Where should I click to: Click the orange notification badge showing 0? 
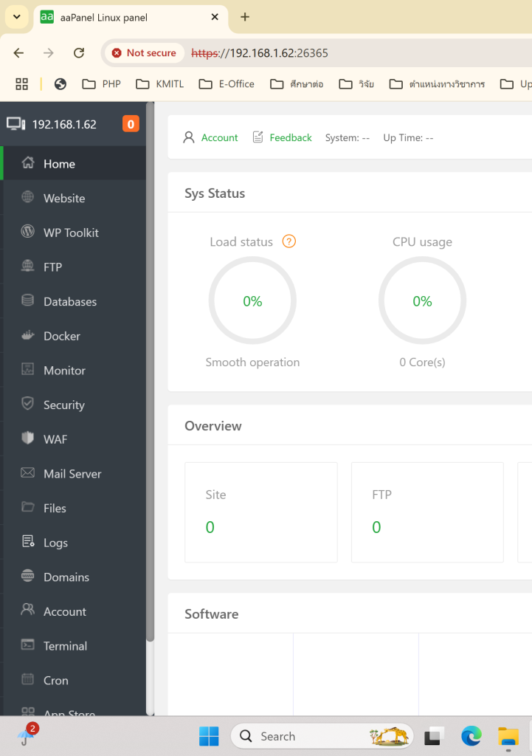(x=131, y=124)
